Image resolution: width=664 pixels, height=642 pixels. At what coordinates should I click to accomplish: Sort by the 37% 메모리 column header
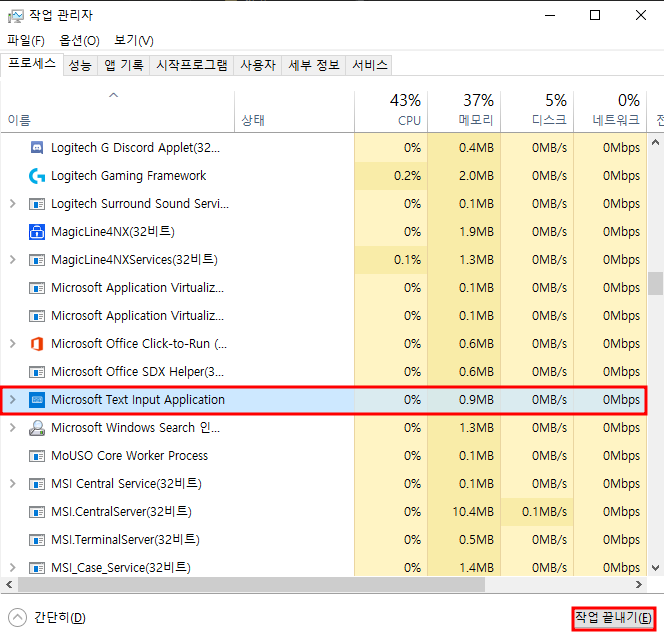(464, 111)
